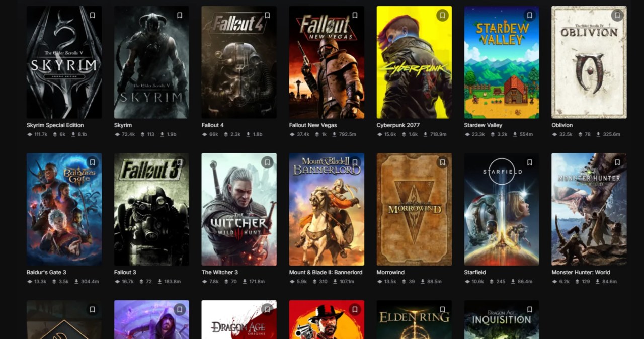Open the Fallout 4 title link
This screenshot has width=644, height=339.
213,125
